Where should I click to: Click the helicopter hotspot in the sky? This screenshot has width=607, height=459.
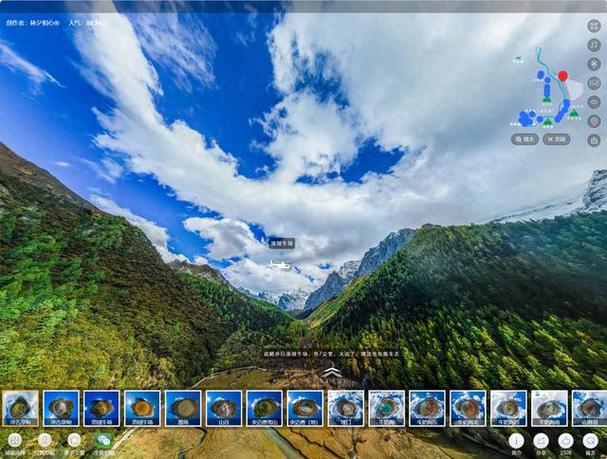(281, 265)
